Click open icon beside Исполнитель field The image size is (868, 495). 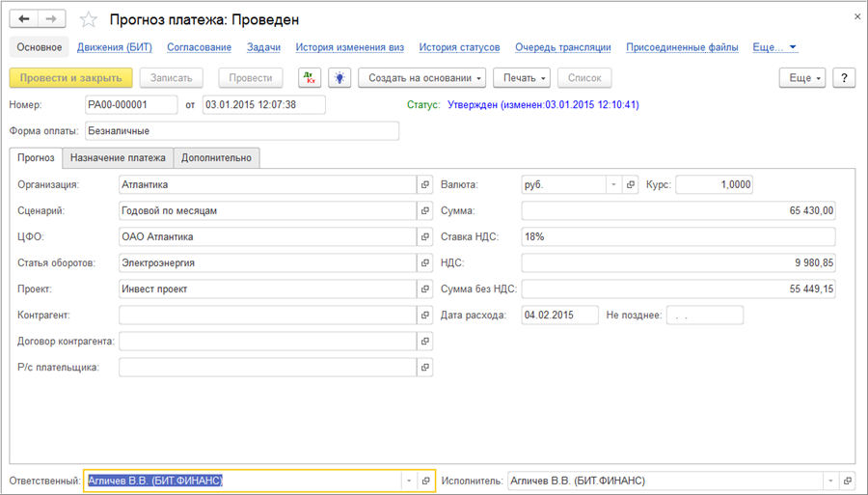(847, 481)
